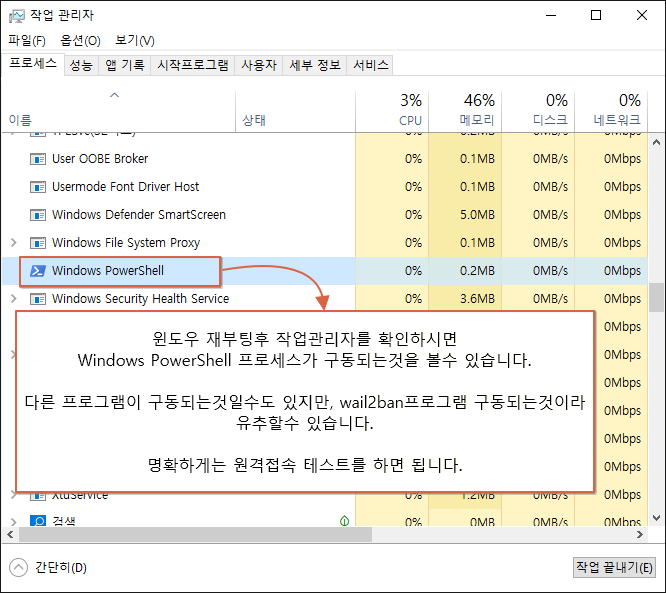The width and height of the screenshot is (666, 593).
Task: Sort by the 메모리 column header
Action: [465, 111]
